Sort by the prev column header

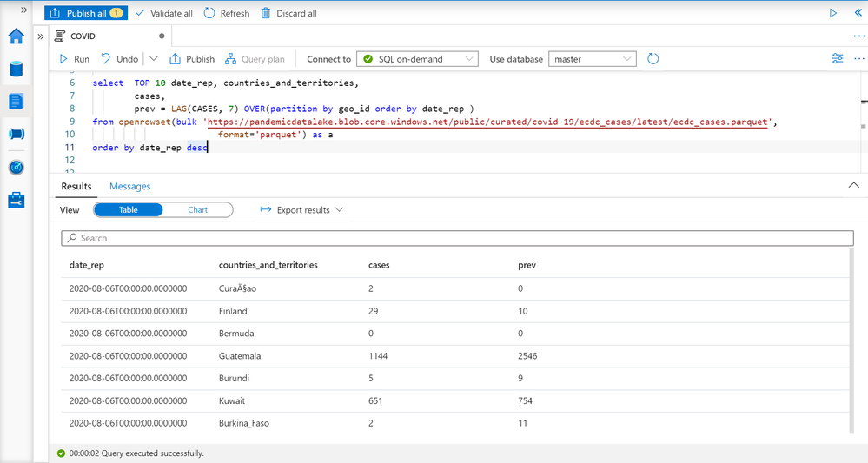527,265
